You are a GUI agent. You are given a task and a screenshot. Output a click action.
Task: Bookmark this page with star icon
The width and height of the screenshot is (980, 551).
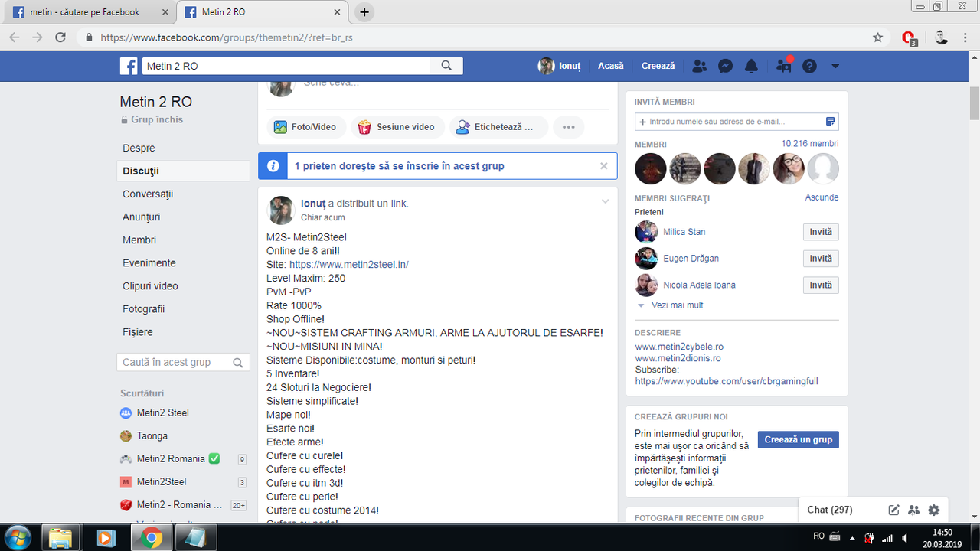[877, 37]
